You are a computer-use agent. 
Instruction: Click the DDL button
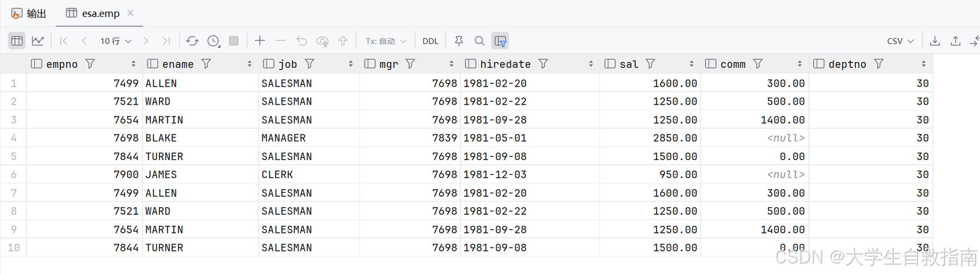pyautogui.click(x=430, y=41)
